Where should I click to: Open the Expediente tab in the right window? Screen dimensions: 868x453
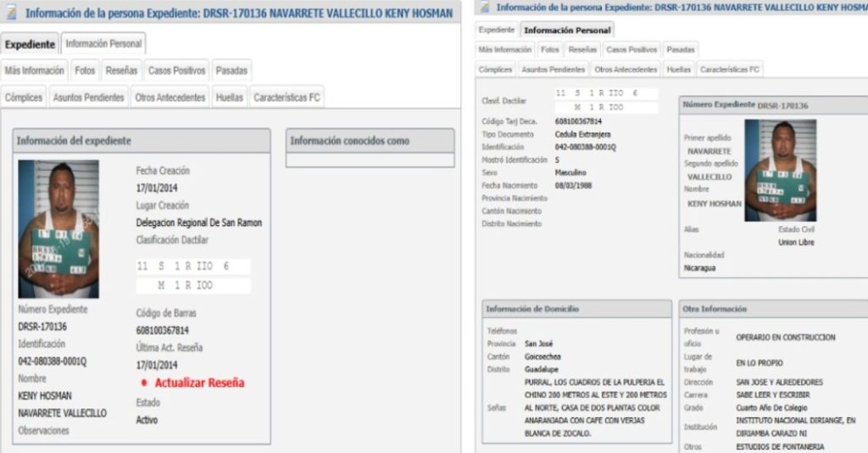pos(497,30)
